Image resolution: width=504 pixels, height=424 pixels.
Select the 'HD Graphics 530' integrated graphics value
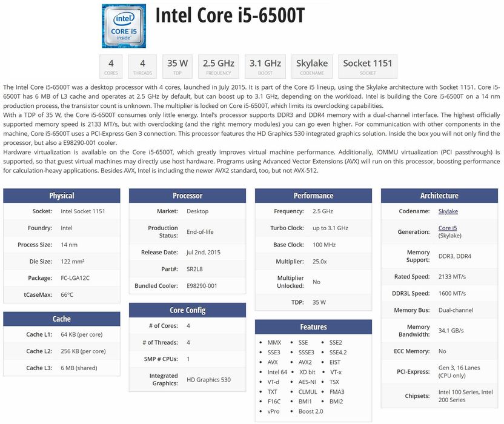208,380
